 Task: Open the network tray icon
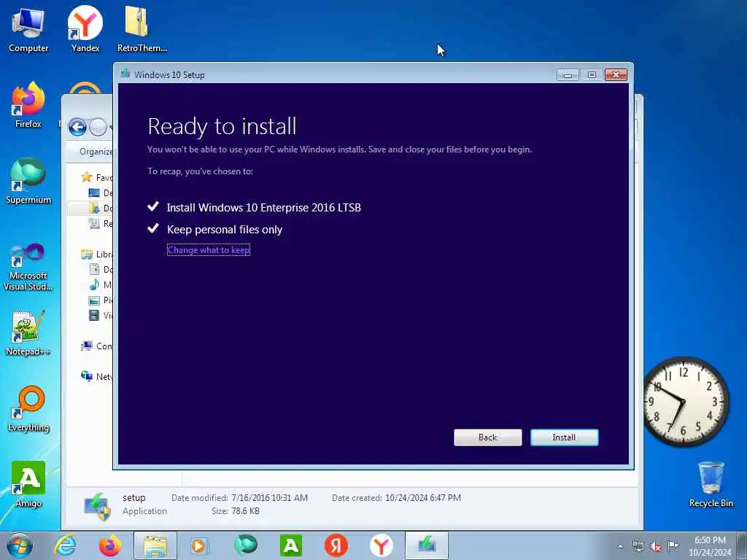[x=638, y=546]
